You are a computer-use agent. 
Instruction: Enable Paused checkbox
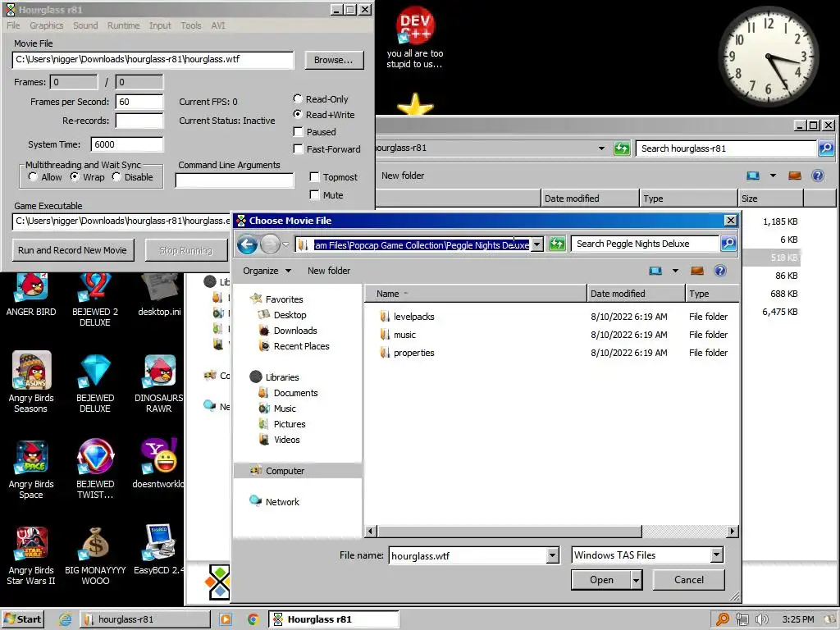[299, 132]
